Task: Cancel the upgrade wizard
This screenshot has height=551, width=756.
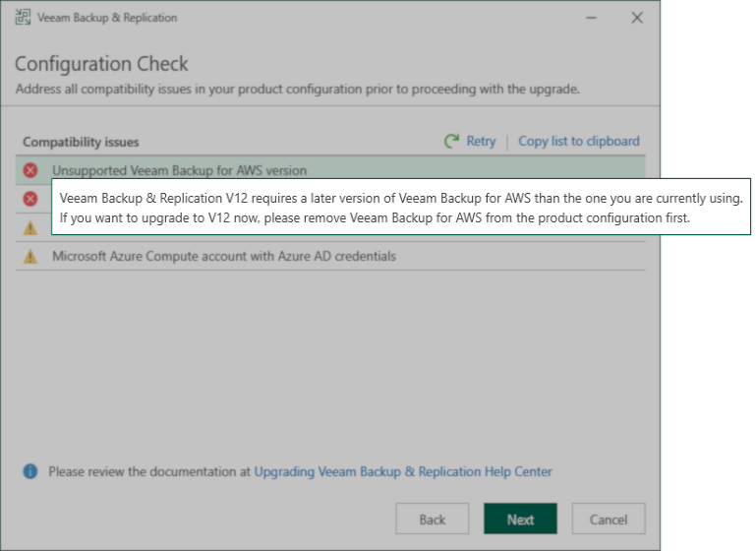Action: pos(609,519)
